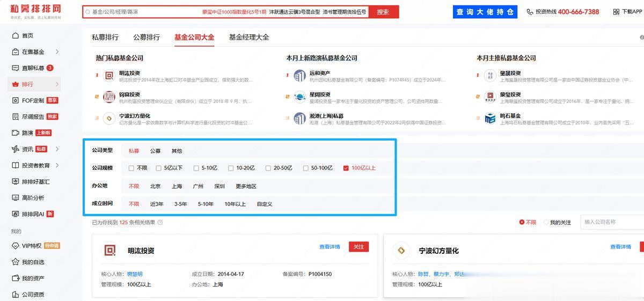The height and width of the screenshot is (301, 644).
Task: Click the 我的资产 folder icon
Action: 15,278
